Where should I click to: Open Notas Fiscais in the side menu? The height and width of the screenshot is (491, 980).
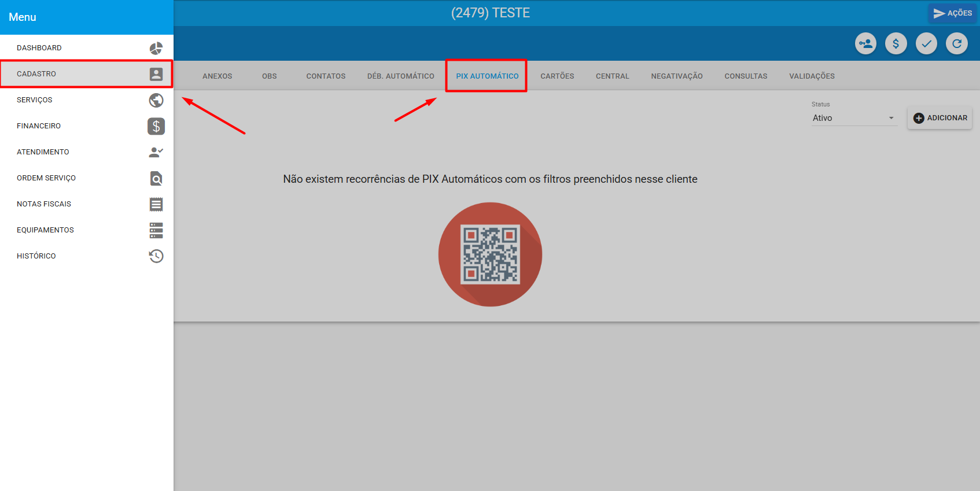pyautogui.click(x=87, y=204)
